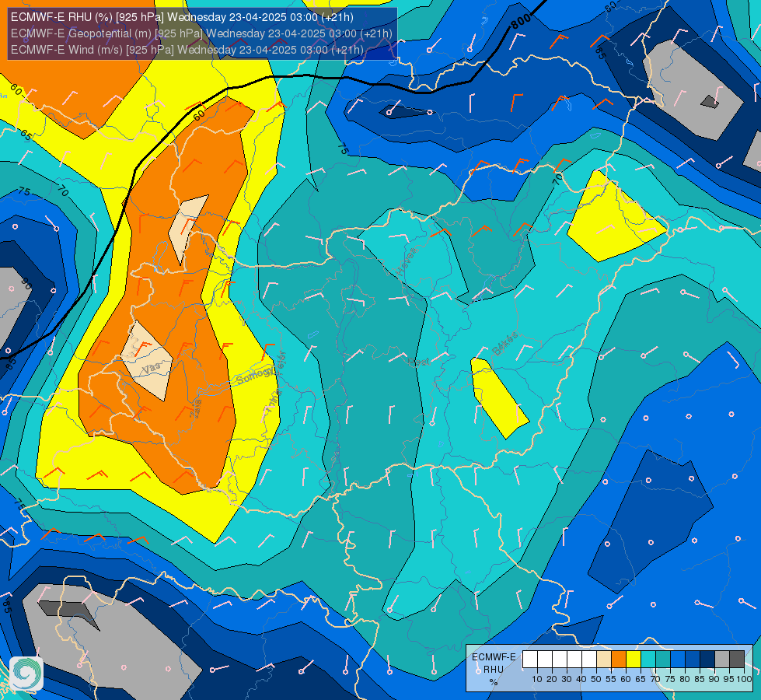Click the Pest county label
Viewport: 761px width, 700px height.
(418, 362)
